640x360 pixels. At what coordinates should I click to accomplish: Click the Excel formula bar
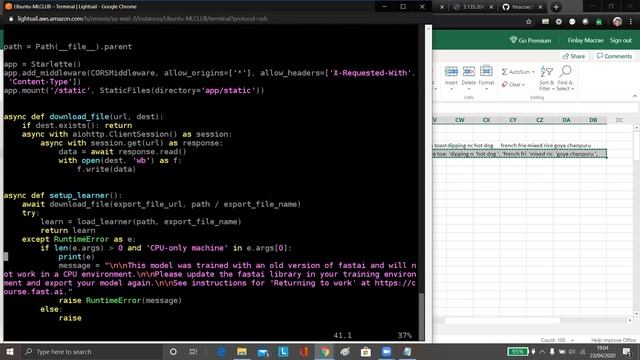[x=535, y=108]
